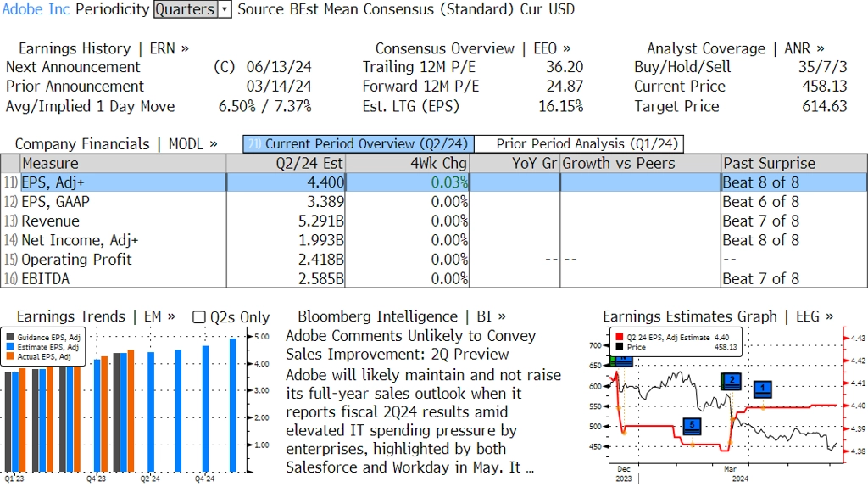Click the Q4'24 estimate bar in trends chart
The width and height of the screenshot is (868, 487).
pyautogui.click(x=205, y=409)
